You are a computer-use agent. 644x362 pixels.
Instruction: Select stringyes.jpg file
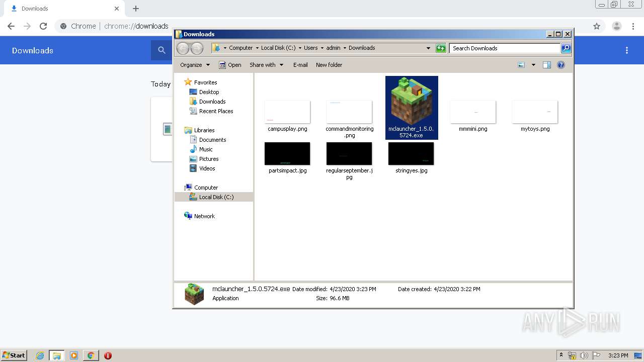coord(411,158)
